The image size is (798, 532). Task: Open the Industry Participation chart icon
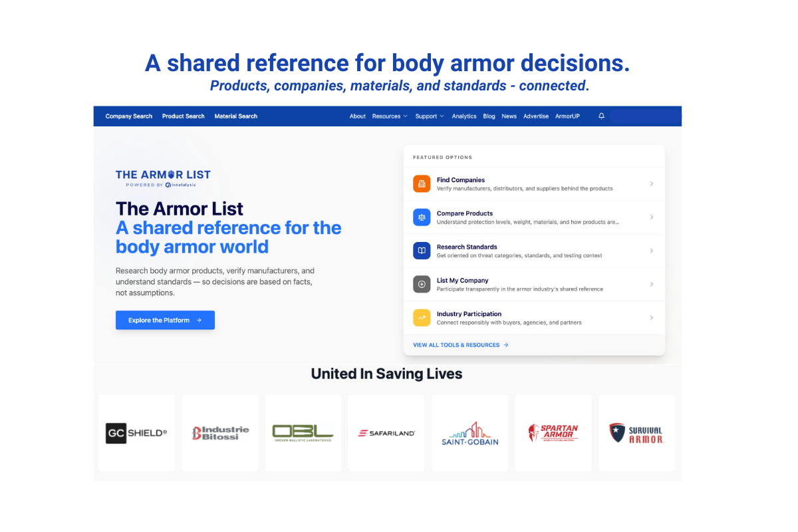[x=422, y=317]
